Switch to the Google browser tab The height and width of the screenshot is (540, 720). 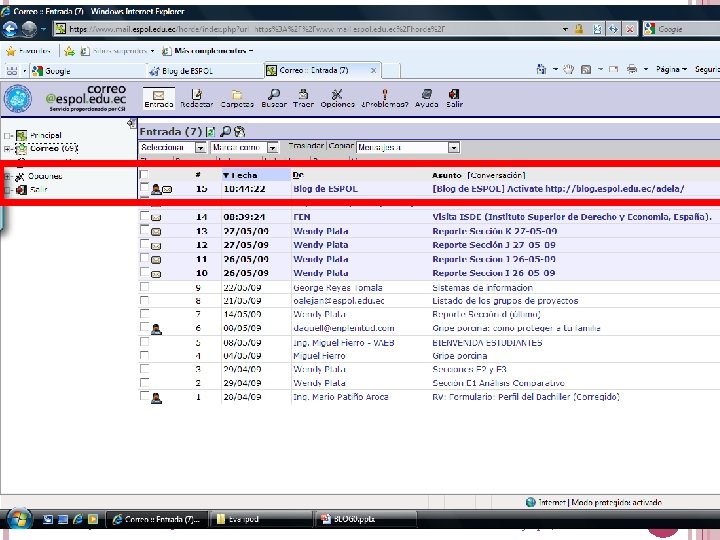[x=87, y=71]
